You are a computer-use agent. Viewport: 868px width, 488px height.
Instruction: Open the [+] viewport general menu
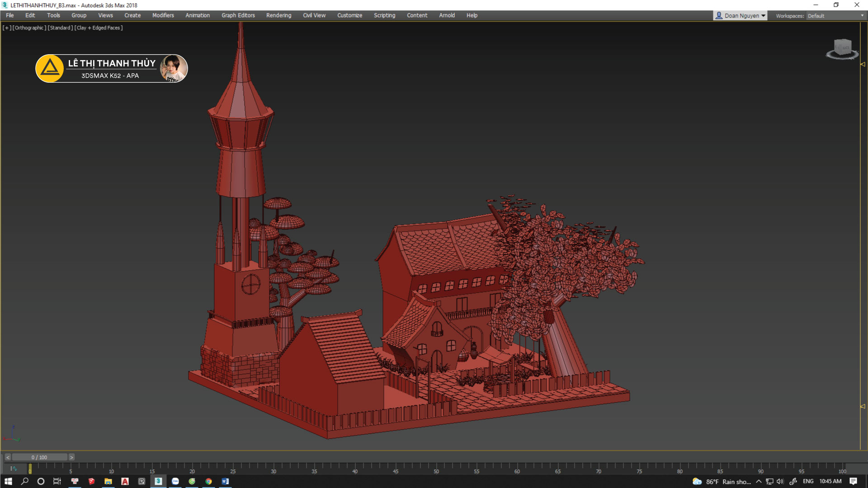[7, 28]
